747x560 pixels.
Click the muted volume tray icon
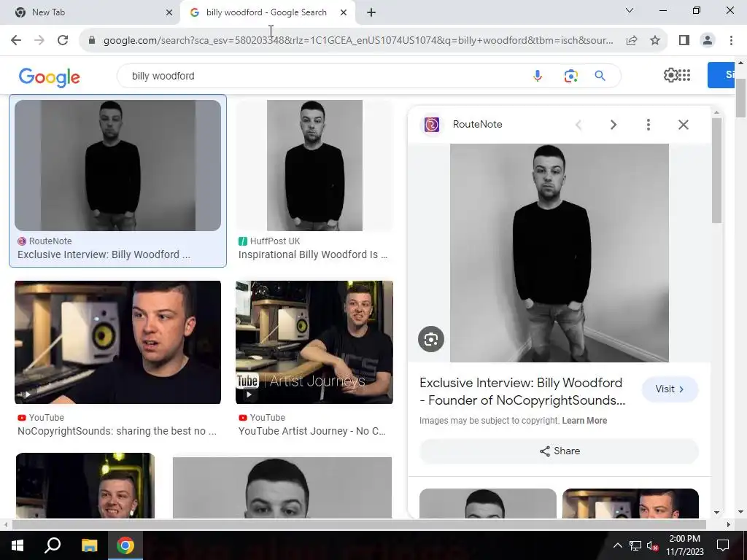tap(652, 545)
